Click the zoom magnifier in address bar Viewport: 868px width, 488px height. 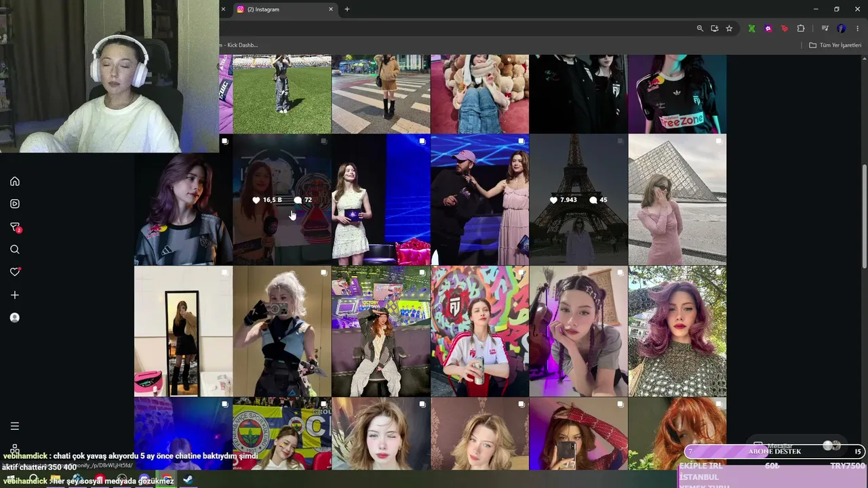pyautogui.click(x=700, y=28)
